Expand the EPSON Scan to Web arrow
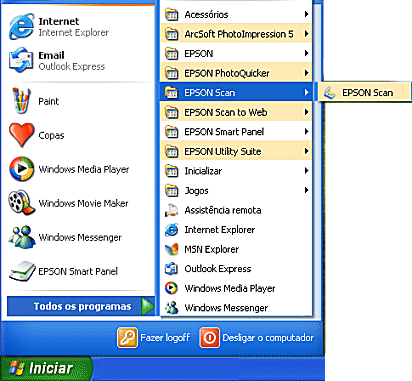Viewport: 412px width, 381px height. point(306,112)
